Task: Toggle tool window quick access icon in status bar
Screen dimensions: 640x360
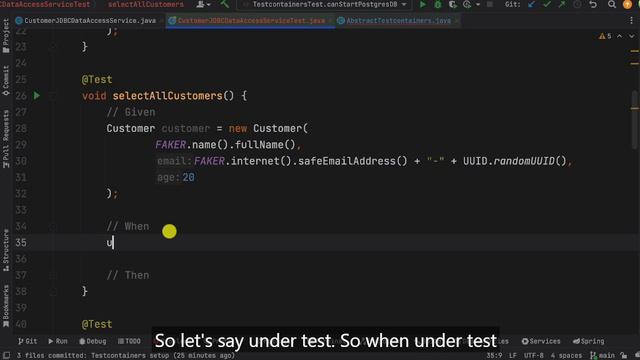Action: click(7, 356)
